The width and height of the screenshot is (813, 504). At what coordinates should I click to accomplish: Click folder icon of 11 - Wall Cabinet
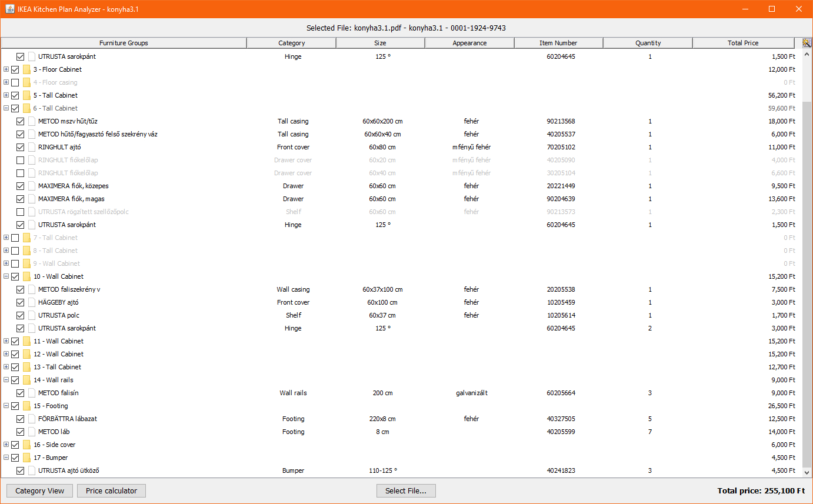pos(26,341)
